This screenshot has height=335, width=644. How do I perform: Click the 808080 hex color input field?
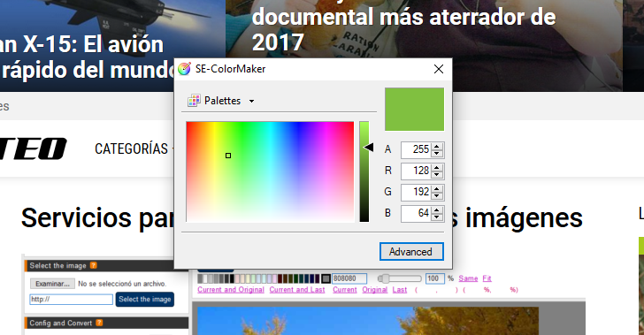click(x=349, y=278)
